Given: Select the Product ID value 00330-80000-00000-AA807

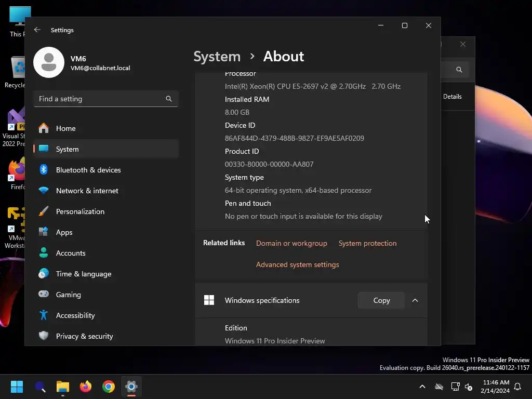Looking at the screenshot, I should (269, 164).
